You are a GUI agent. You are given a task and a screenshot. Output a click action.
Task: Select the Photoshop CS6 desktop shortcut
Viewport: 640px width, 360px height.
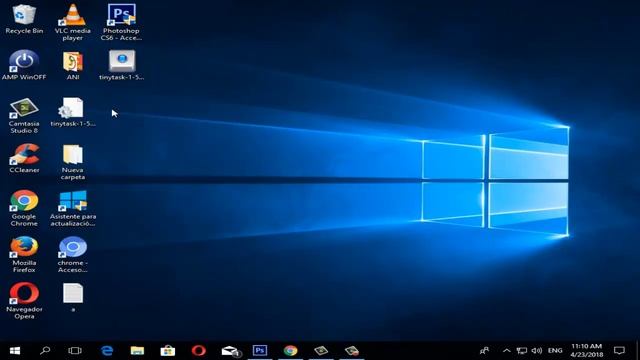click(x=121, y=22)
